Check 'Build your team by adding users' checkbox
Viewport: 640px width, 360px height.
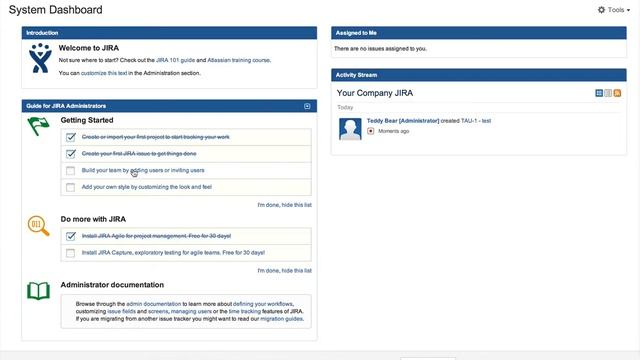point(71,171)
